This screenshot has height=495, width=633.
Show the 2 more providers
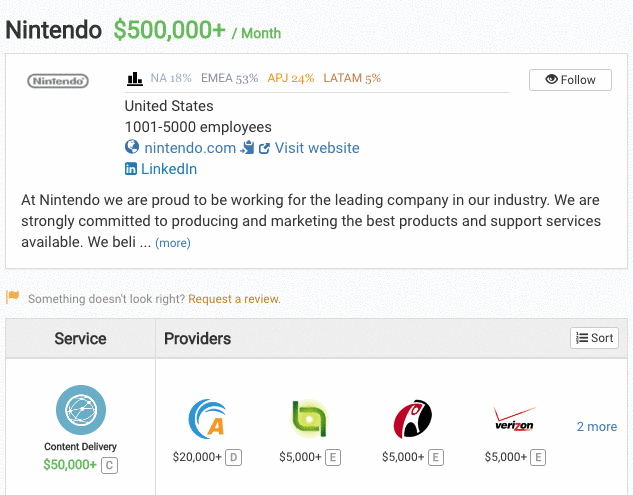coord(597,426)
